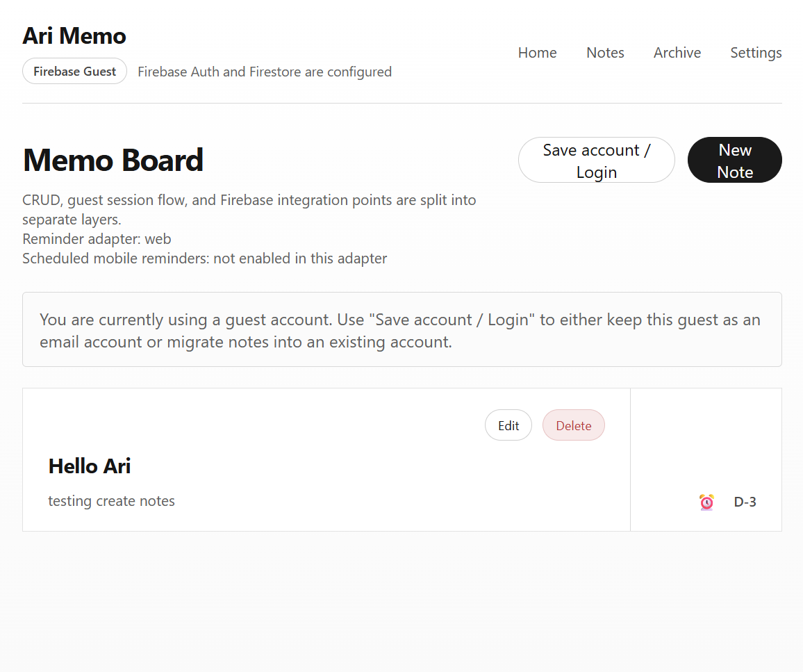Click the Scheduled mobile reminders status line
Viewport: 803px width, 672px height.
(x=204, y=259)
